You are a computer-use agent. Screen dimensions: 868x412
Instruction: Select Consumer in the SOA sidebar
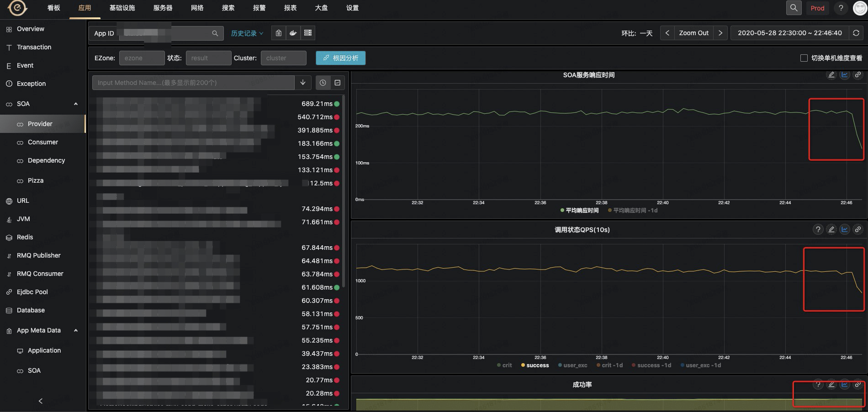42,142
